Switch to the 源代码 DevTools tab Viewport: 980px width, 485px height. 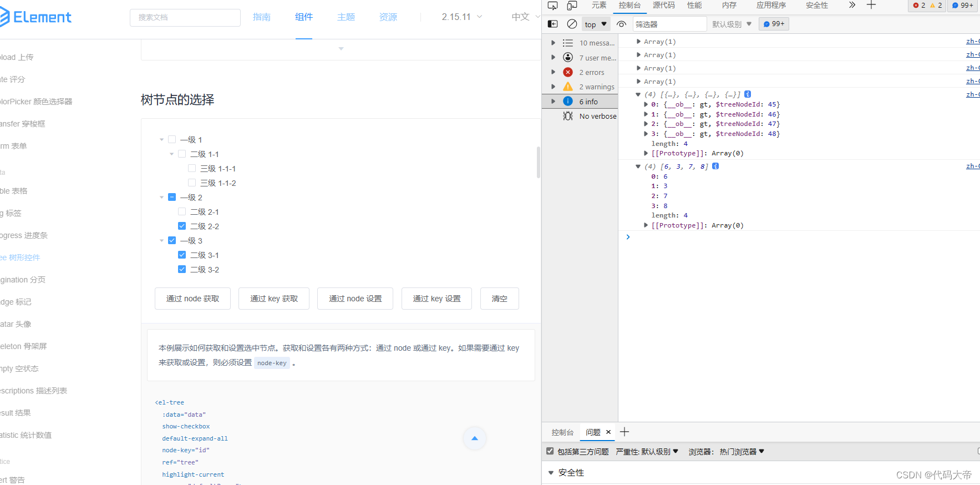click(x=663, y=5)
